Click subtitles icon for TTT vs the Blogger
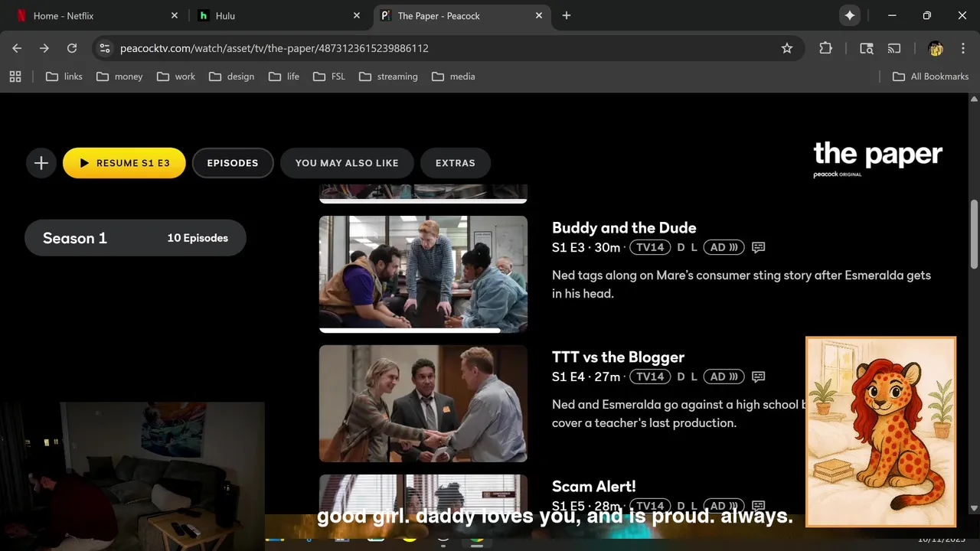The width and height of the screenshot is (980, 551). (x=759, y=377)
